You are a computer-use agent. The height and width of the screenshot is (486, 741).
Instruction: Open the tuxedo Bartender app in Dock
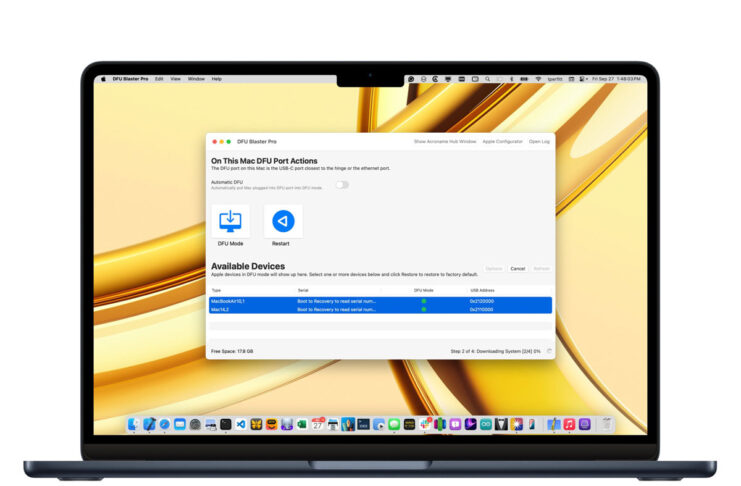click(501, 424)
